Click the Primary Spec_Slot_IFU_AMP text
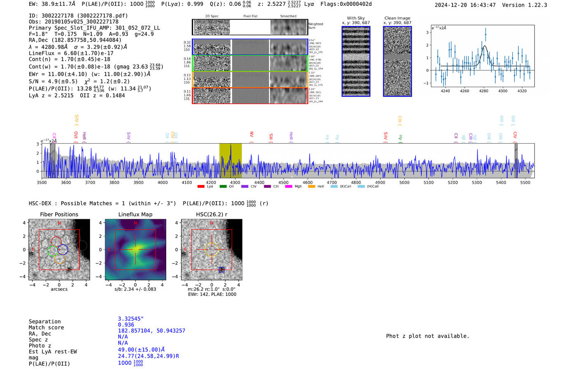Viewport: 576px width, 392px height. click(x=95, y=28)
